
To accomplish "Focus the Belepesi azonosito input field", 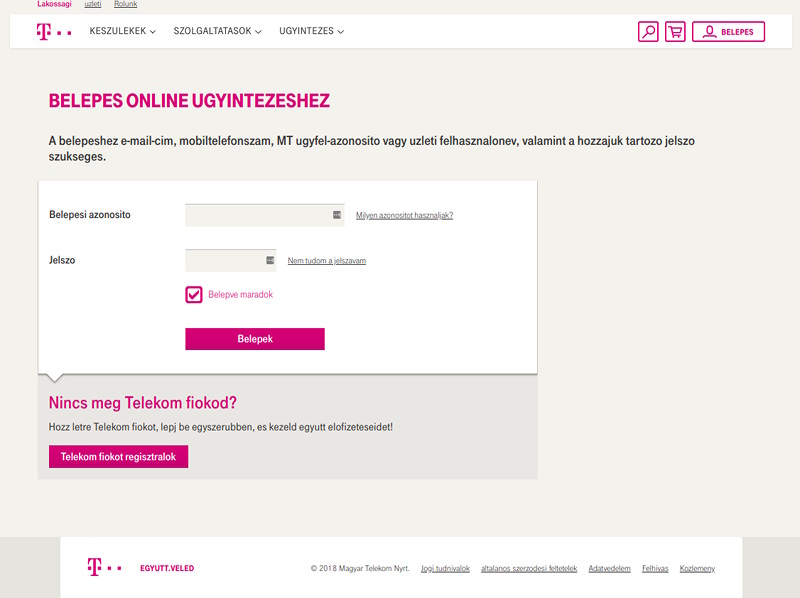I will [x=265, y=215].
